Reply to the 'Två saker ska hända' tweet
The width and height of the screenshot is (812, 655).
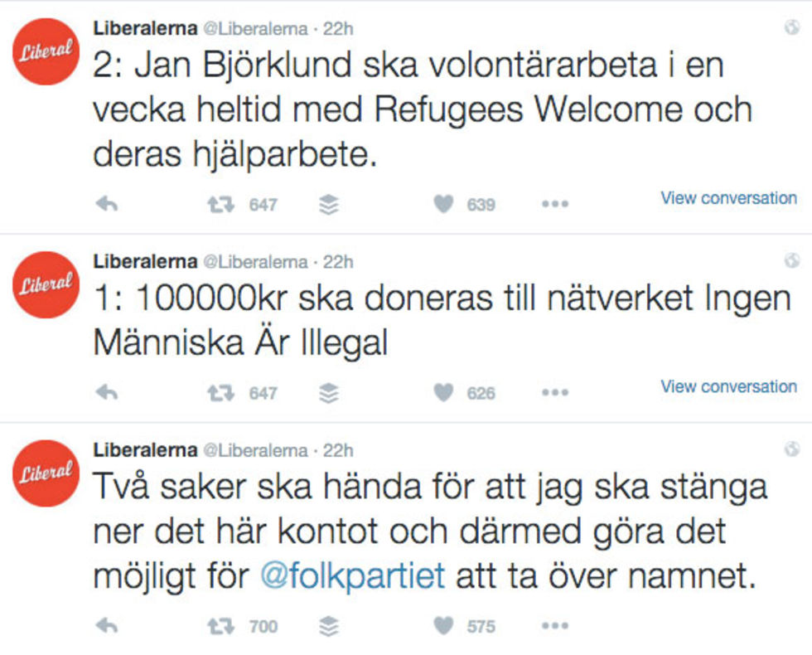tap(107, 627)
